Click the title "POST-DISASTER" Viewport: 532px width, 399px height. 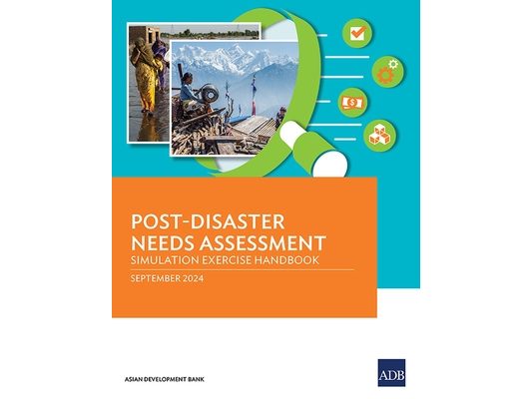click(208, 221)
